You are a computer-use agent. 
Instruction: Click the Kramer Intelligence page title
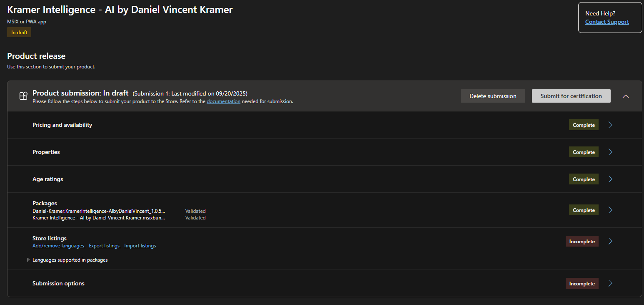(120, 10)
